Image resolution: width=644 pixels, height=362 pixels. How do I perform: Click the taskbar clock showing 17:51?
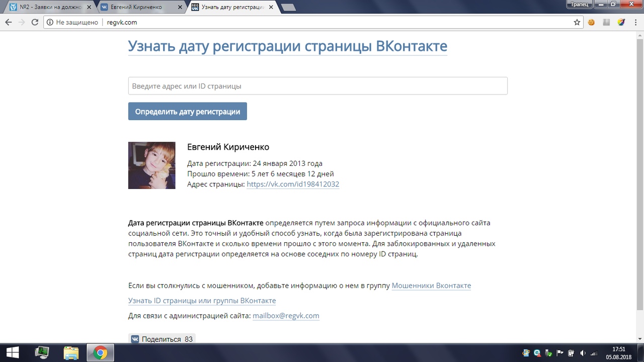619,353
